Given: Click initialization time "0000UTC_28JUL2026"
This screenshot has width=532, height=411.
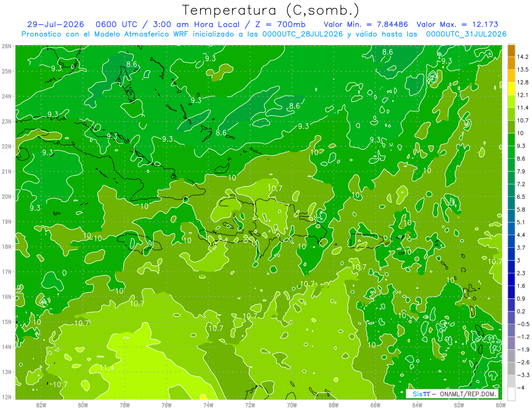Looking at the screenshot, I should coord(302,34).
